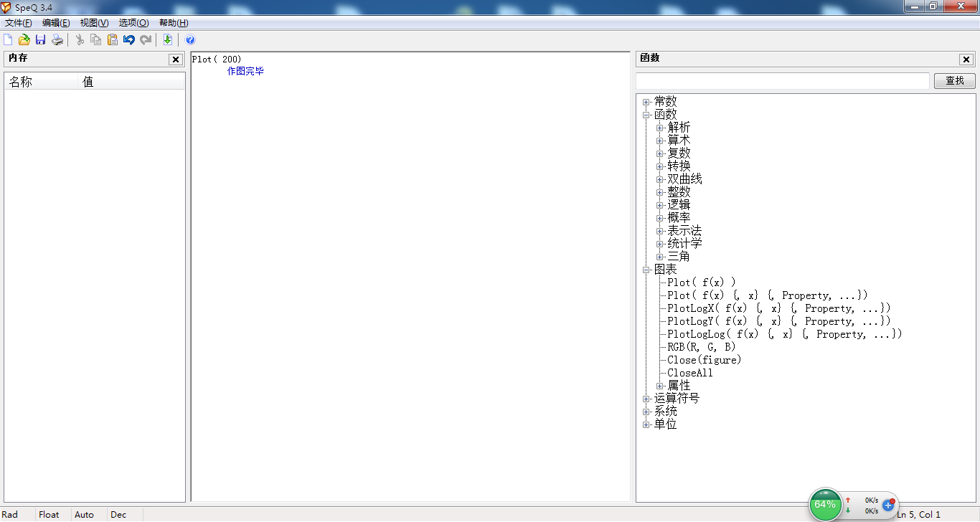The image size is (980, 522).
Task: Open the 帮助(H) menu
Action: pos(174,23)
